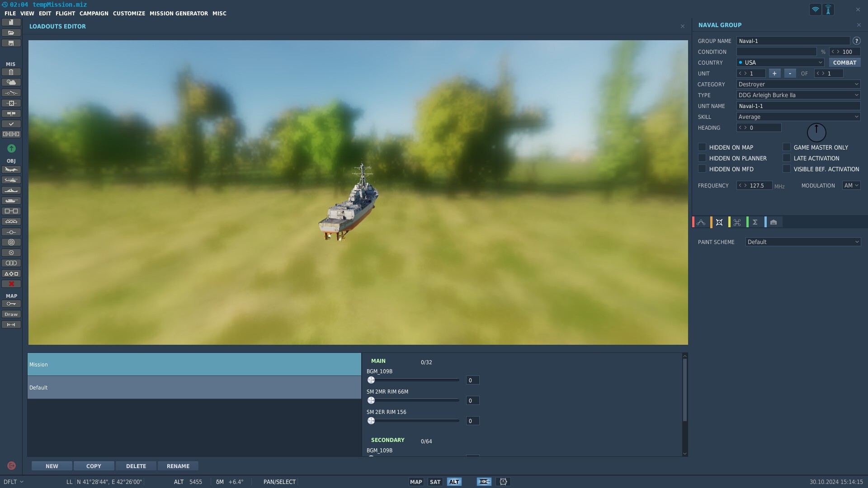Image resolution: width=868 pixels, height=488 pixels.
Task: Enable the Visible Bef. Activation checkbox
Action: (x=787, y=169)
